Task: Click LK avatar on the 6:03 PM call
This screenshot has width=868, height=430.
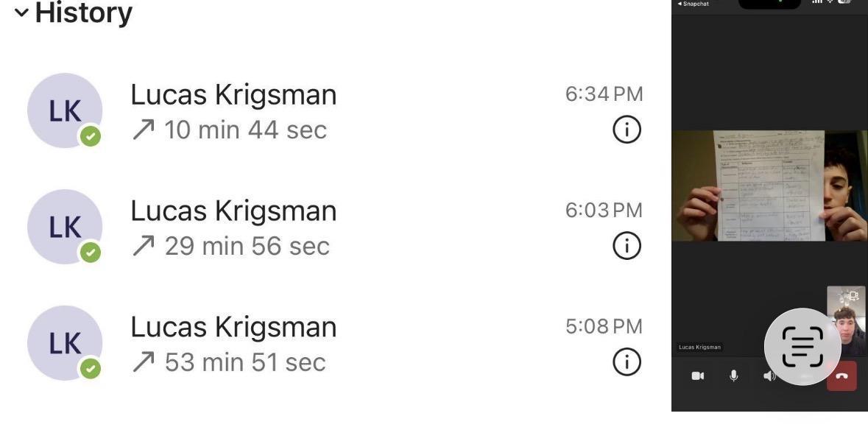Action: (65, 226)
